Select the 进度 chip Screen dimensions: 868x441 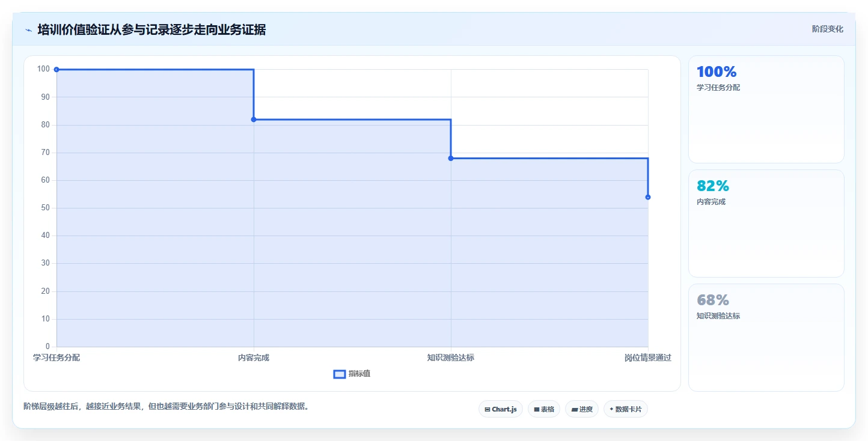pyautogui.click(x=582, y=409)
